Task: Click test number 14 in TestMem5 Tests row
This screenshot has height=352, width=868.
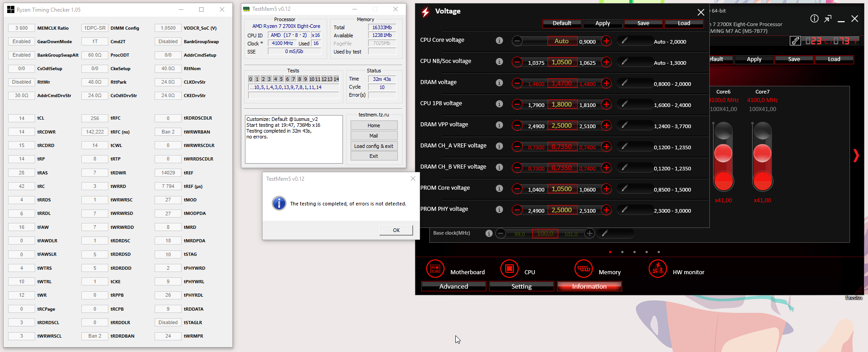Action: [336, 79]
